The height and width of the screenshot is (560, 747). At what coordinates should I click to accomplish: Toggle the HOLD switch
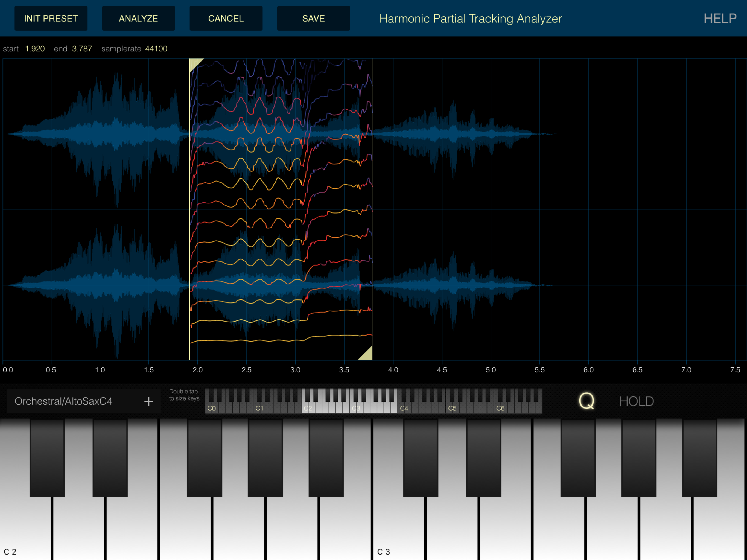coord(636,401)
